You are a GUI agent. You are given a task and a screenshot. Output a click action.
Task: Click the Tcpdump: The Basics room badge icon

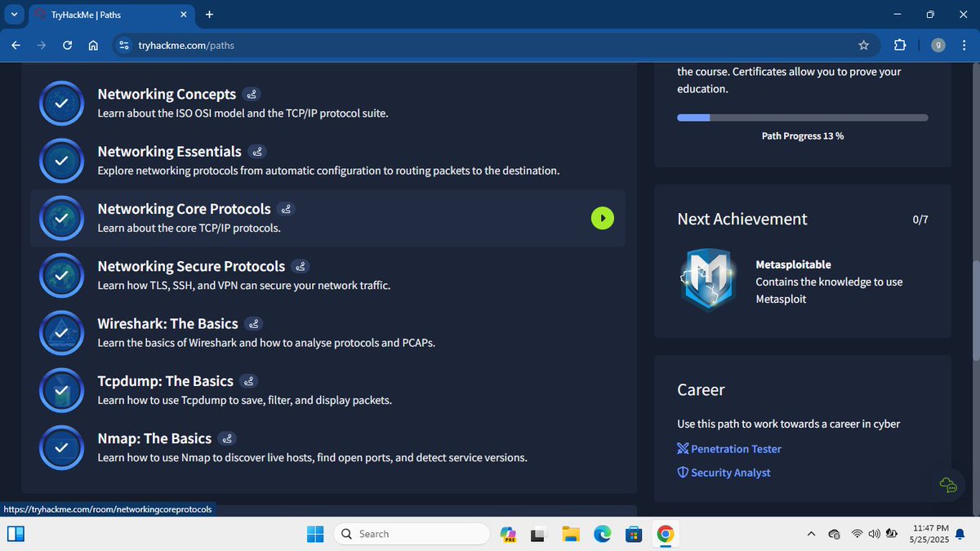click(x=62, y=390)
